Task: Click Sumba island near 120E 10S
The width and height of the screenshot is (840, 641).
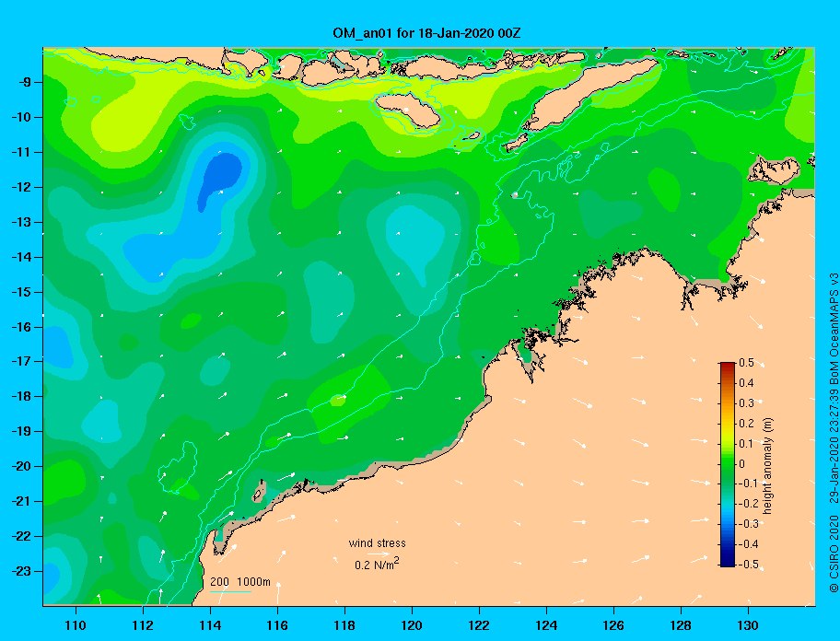Action: [x=407, y=111]
